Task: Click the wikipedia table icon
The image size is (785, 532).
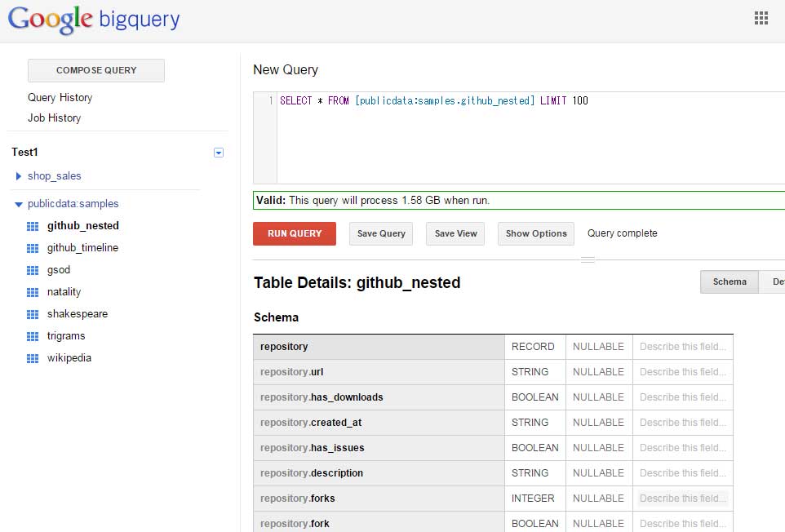Action: pyautogui.click(x=33, y=358)
